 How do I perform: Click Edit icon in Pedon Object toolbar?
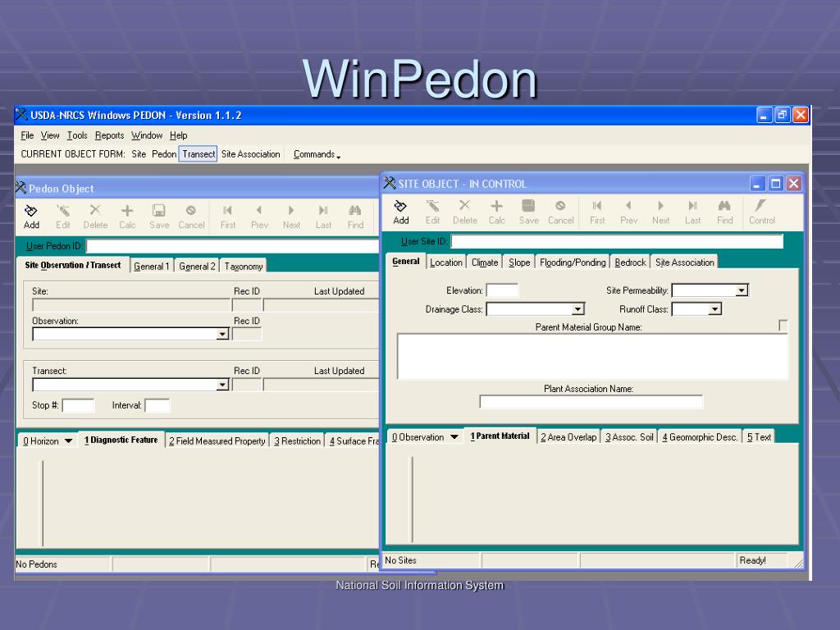[62, 211]
